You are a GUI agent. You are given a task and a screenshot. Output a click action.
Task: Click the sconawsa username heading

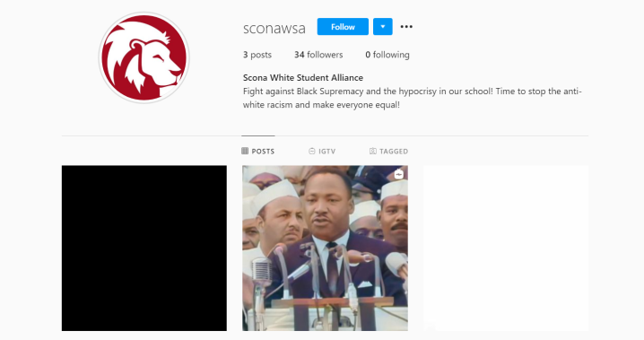(274, 29)
